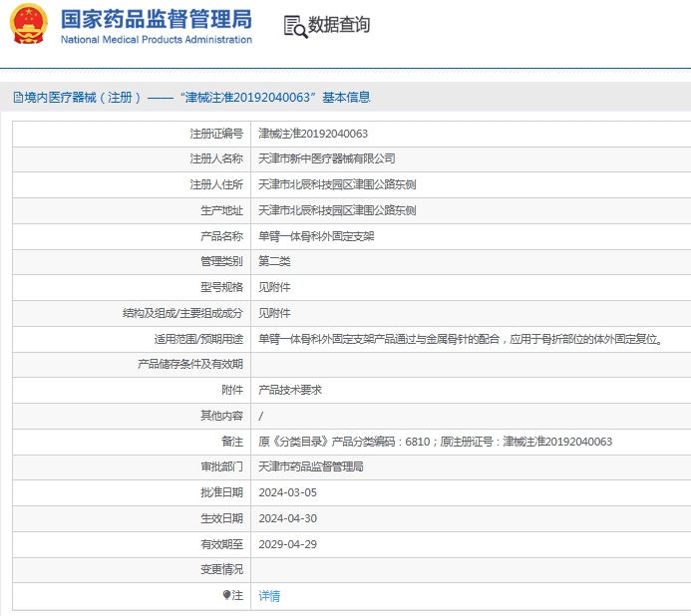This screenshot has width=691, height=616.
Task: Click the 管理类别 label
Action: point(221,261)
